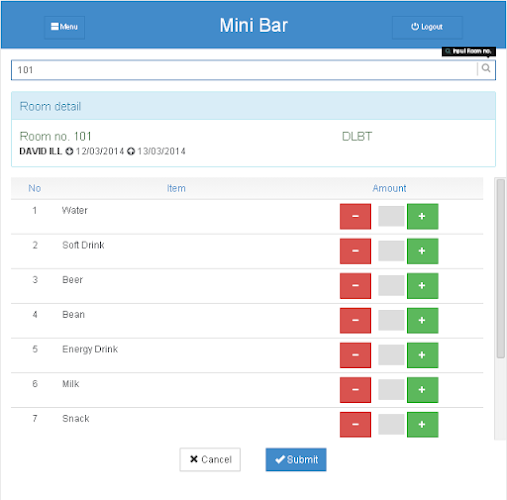Decrease Energy Drink quantity with red minus
Screen dimensions: 507x500
(355, 355)
